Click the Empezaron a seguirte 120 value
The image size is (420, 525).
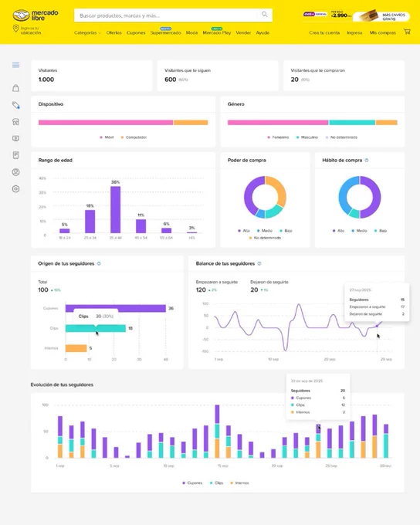[201, 290]
